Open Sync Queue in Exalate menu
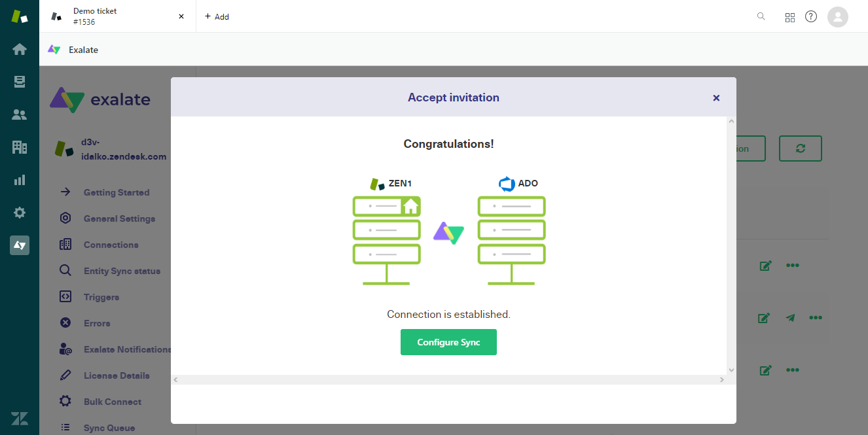 pos(109,428)
